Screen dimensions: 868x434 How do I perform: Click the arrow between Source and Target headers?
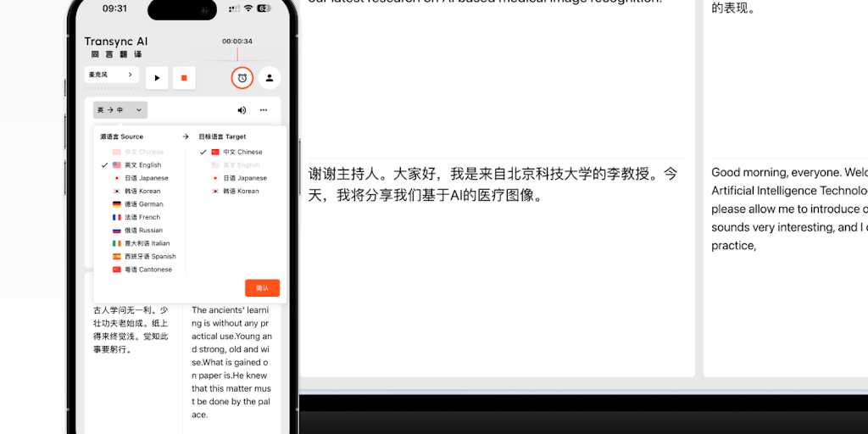(186, 136)
